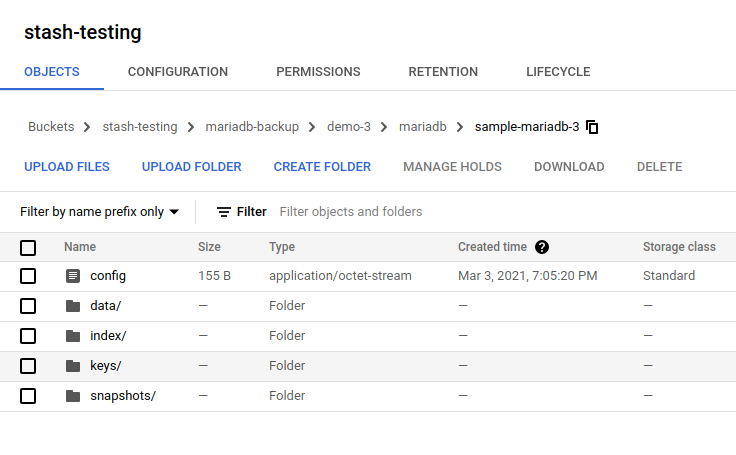Check the config file checkbox
The image size is (736, 455).
click(x=28, y=276)
